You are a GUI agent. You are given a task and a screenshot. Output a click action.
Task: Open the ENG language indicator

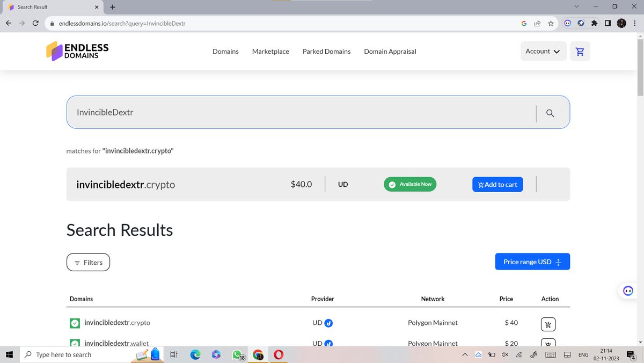tap(583, 354)
